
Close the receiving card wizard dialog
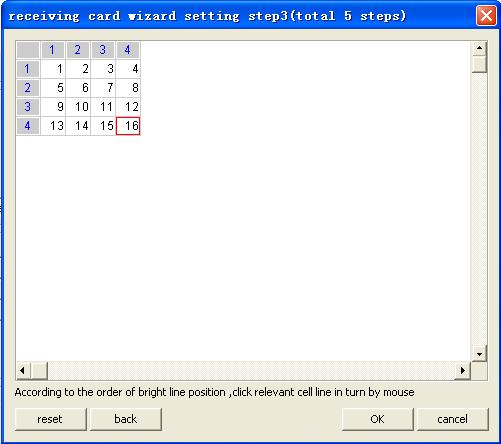(486, 15)
